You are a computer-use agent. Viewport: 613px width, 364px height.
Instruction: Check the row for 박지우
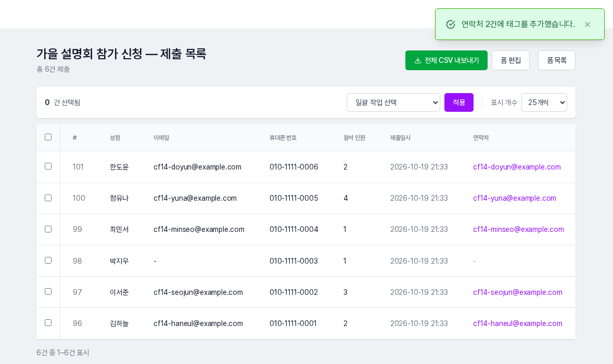point(48,261)
